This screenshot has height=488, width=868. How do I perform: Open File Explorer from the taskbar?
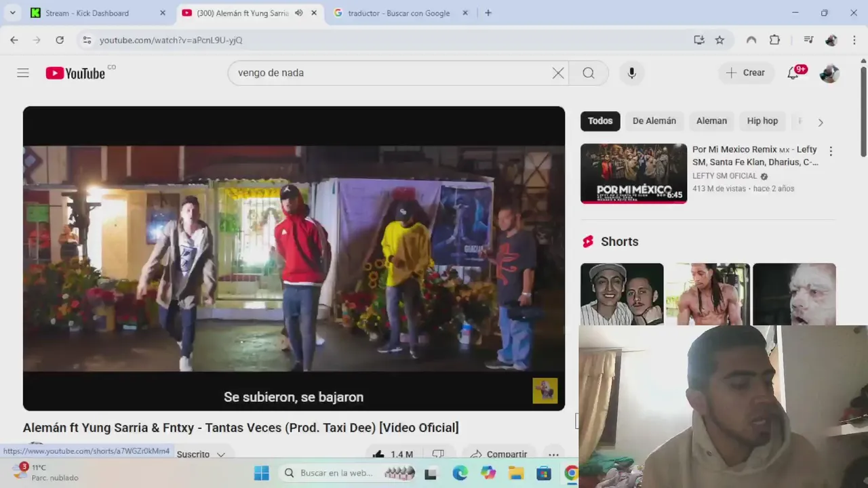(516, 473)
